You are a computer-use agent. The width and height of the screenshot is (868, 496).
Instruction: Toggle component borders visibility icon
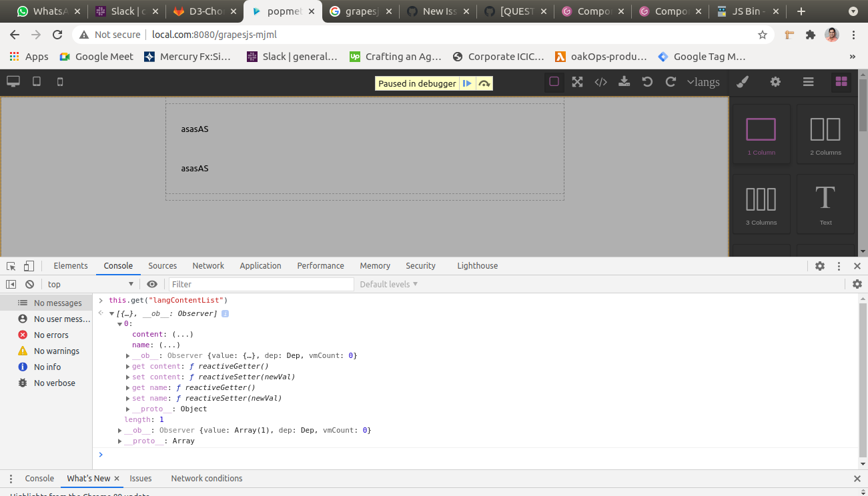click(x=554, y=81)
